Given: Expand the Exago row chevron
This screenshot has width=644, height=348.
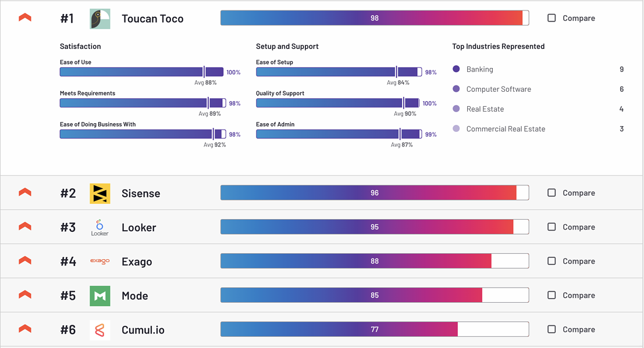Looking at the screenshot, I should pyautogui.click(x=25, y=261).
